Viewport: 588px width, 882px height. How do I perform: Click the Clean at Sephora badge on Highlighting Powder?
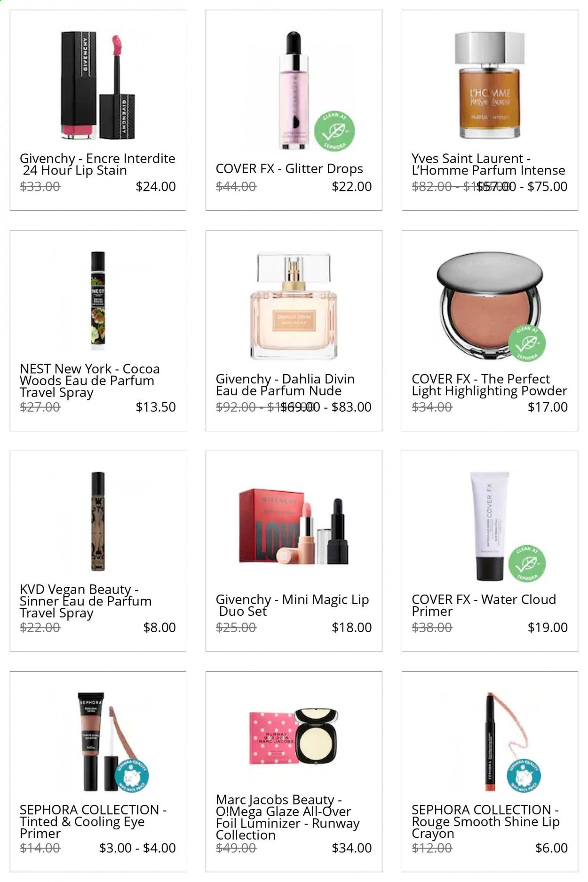(527, 343)
